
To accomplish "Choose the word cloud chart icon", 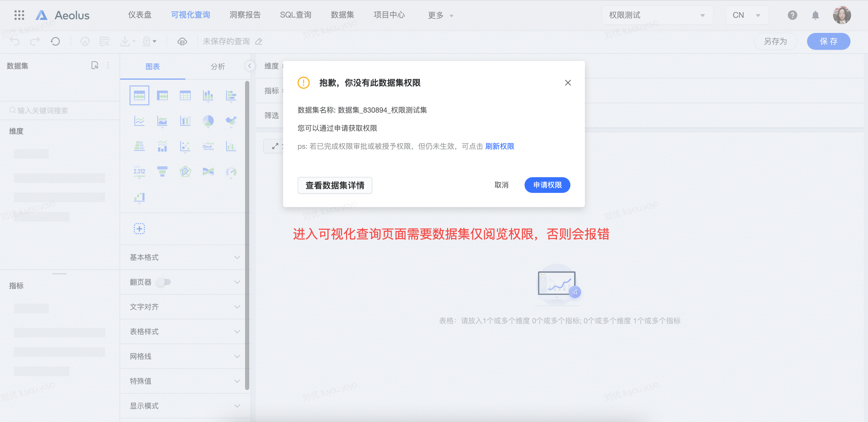I will pyautogui.click(x=208, y=146).
